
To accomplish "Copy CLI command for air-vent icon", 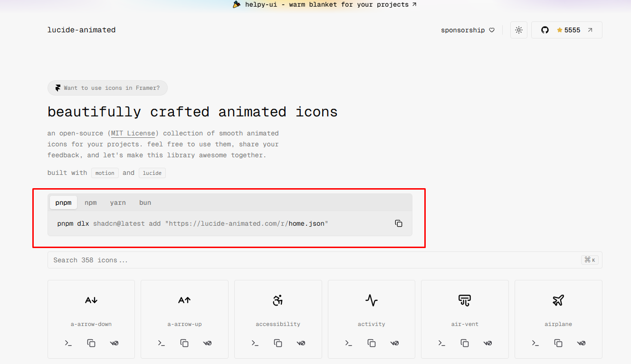I will pyautogui.click(x=442, y=343).
